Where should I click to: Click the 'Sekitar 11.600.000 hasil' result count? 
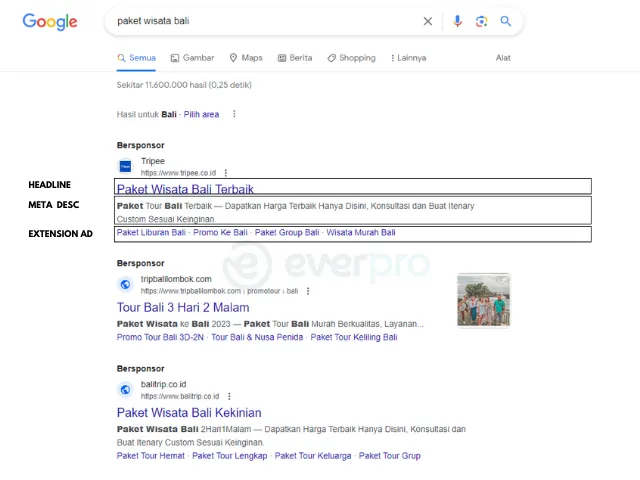tap(184, 85)
